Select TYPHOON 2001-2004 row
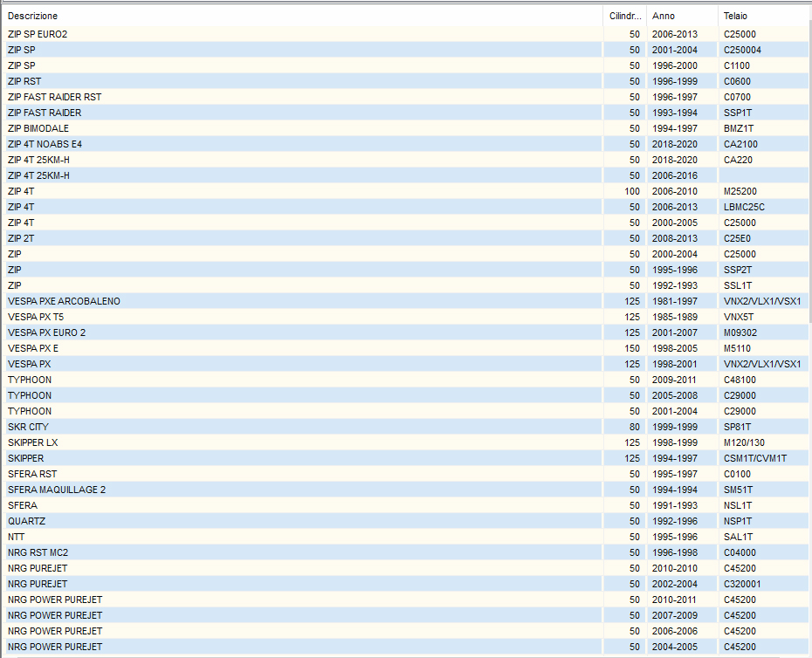This screenshot has width=812, height=658. click(405, 411)
